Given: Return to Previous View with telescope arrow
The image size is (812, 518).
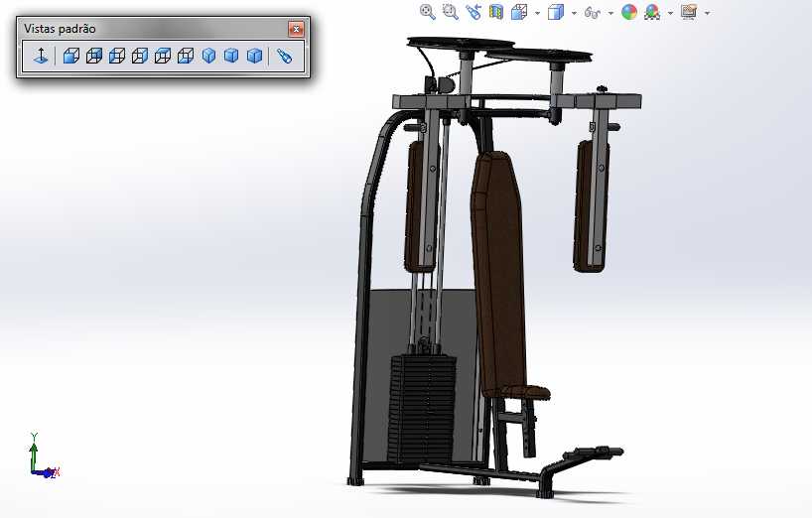Looking at the screenshot, I should tap(474, 12).
